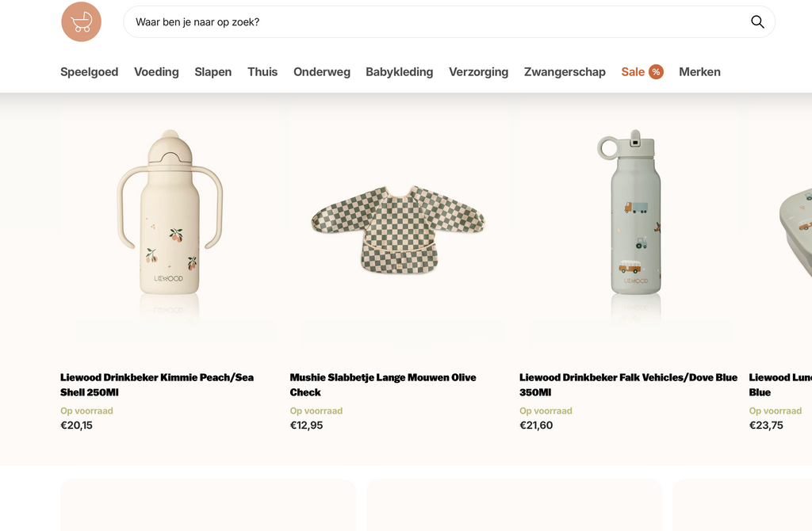Open the Slapen category
812x531 pixels.
[213, 72]
